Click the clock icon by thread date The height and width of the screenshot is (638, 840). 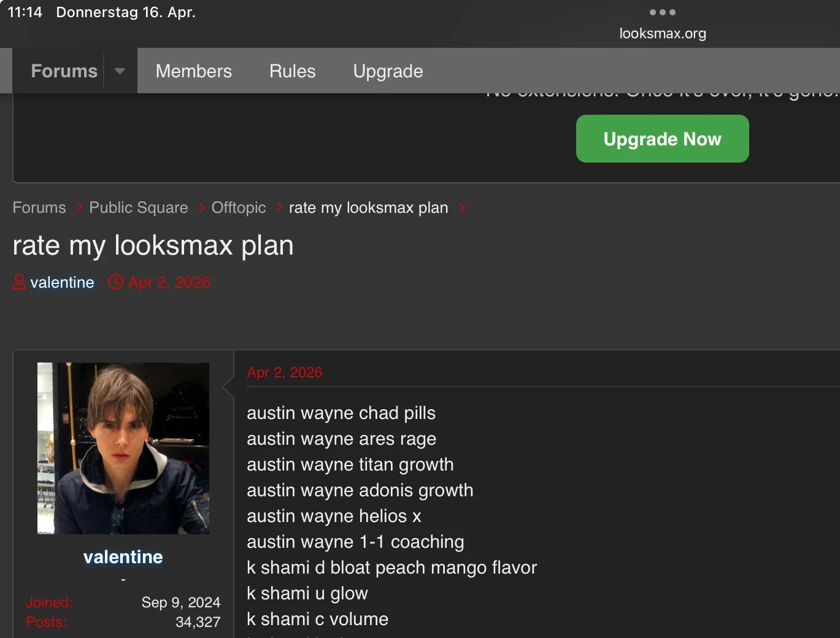[115, 282]
